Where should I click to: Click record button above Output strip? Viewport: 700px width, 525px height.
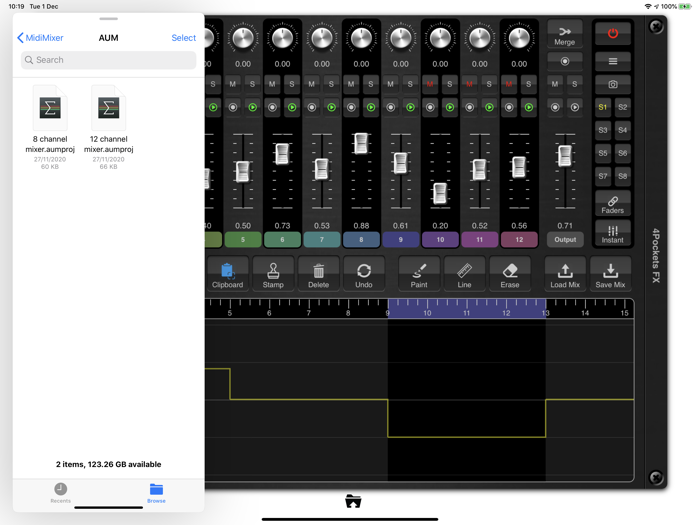565,61
